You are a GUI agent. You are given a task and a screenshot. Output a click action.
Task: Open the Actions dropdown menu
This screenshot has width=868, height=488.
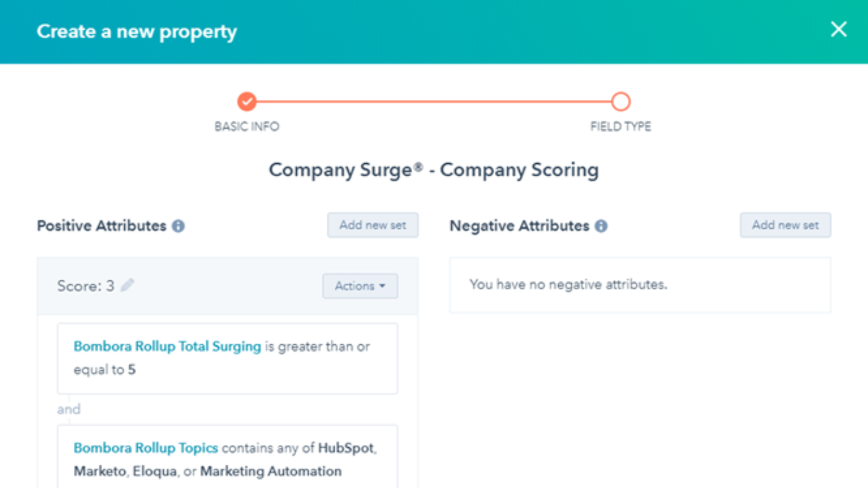pos(360,286)
